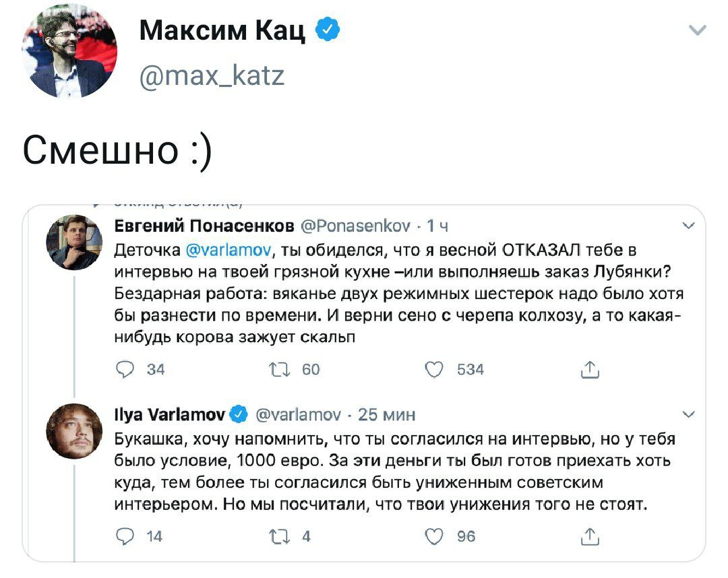
Task: Open reply icon on Ponasenkov's tweet
Action: coord(125,370)
